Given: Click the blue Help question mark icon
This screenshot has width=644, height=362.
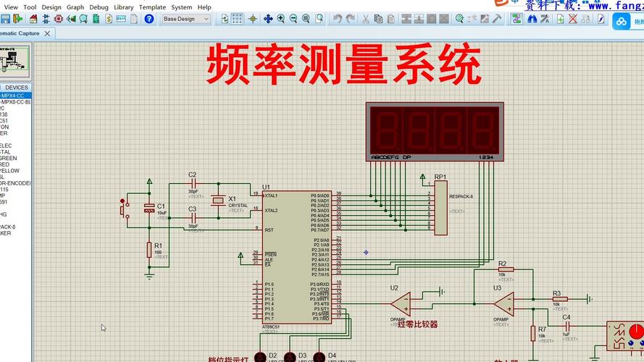Looking at the screenshot, I should 149,19.
